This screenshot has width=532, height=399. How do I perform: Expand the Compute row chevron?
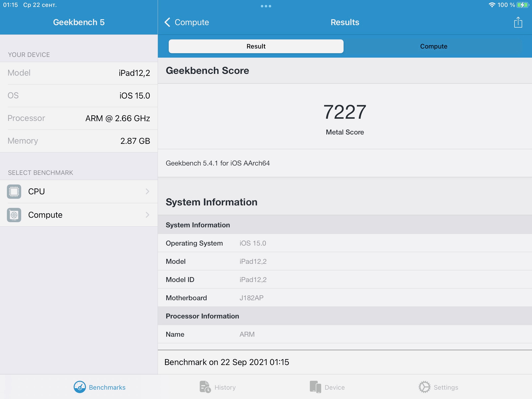pos(148,215)
